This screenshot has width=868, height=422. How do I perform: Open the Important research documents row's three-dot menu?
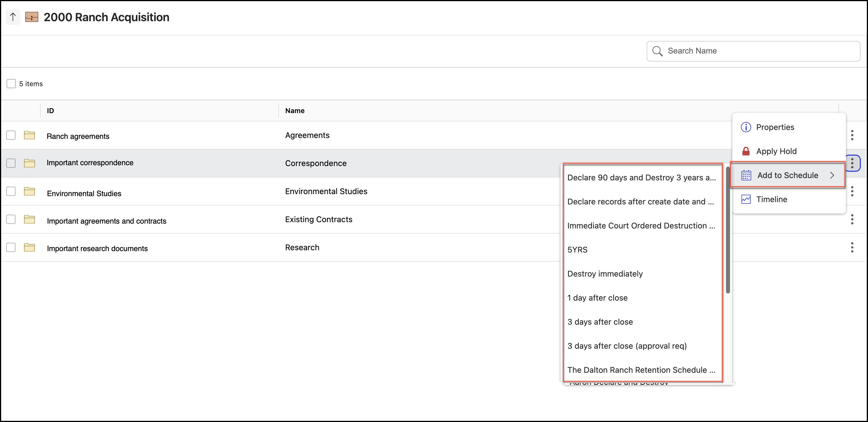click(852, 247)
